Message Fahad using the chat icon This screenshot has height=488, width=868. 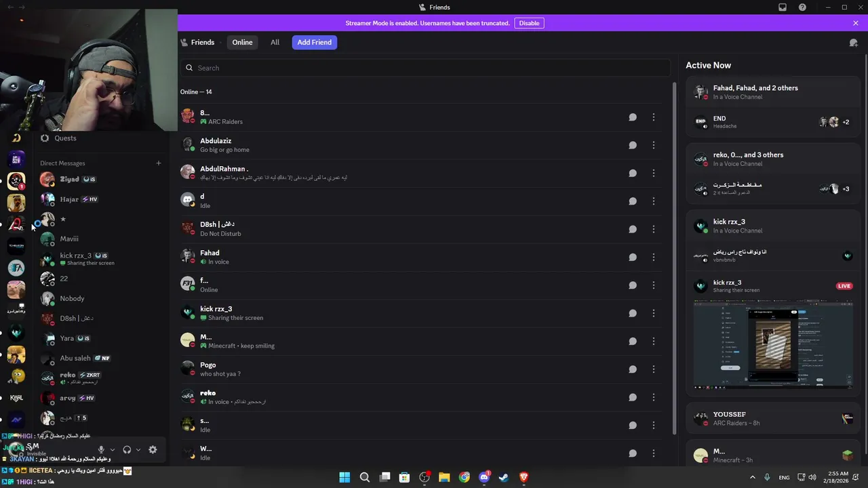633,257
